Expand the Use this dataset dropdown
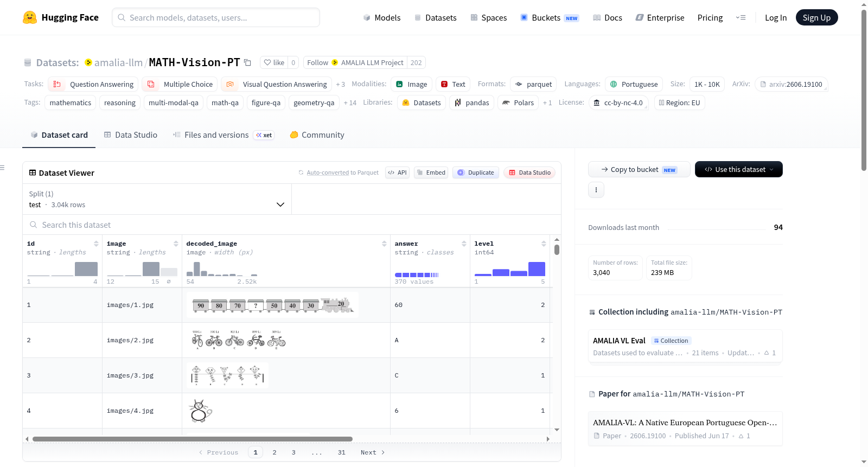Image resolution: width=868 pixels, height=467 pixels. point(739,169)
